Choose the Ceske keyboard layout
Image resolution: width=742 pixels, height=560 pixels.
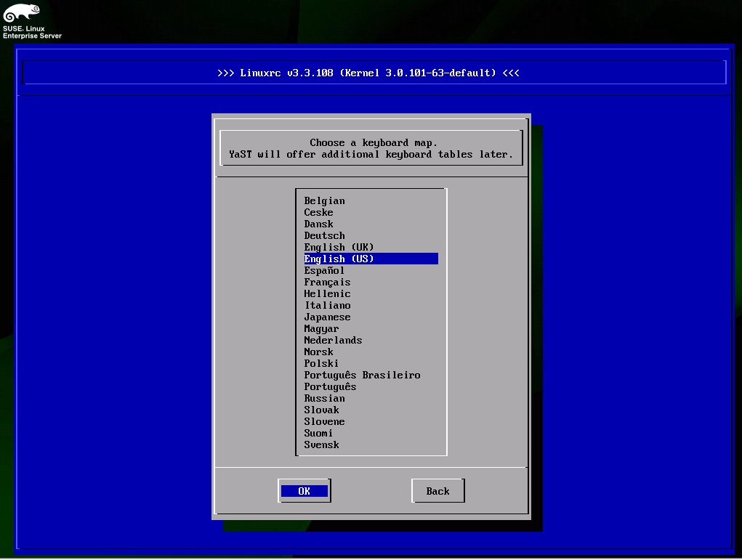[x=318, y=213]
